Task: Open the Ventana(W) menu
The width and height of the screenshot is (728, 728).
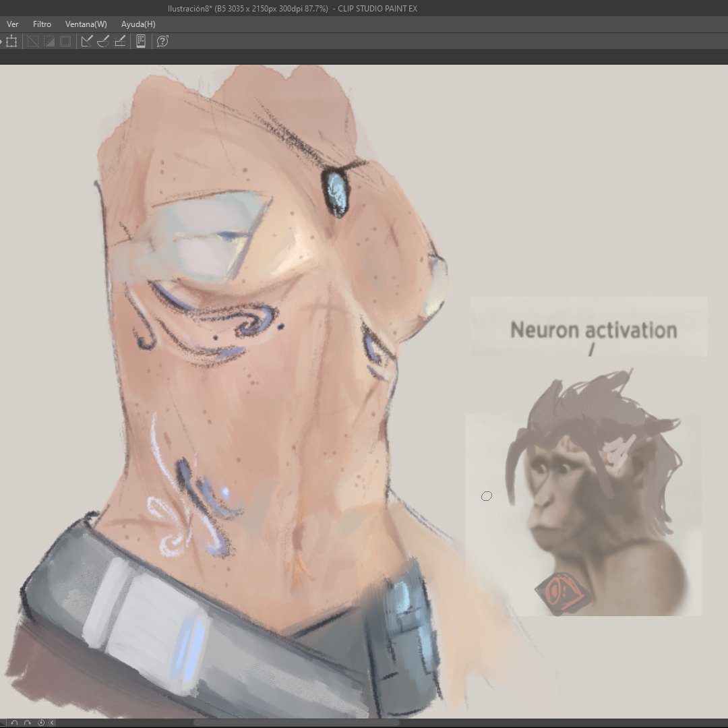Action: pyautogui.click(x=86, y=24)
